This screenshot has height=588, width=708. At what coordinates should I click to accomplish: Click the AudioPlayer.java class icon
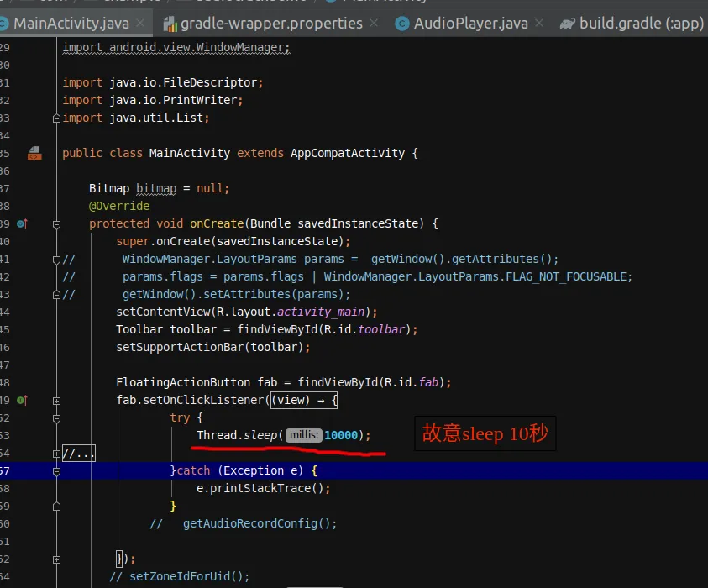click(x=401, y=24)
